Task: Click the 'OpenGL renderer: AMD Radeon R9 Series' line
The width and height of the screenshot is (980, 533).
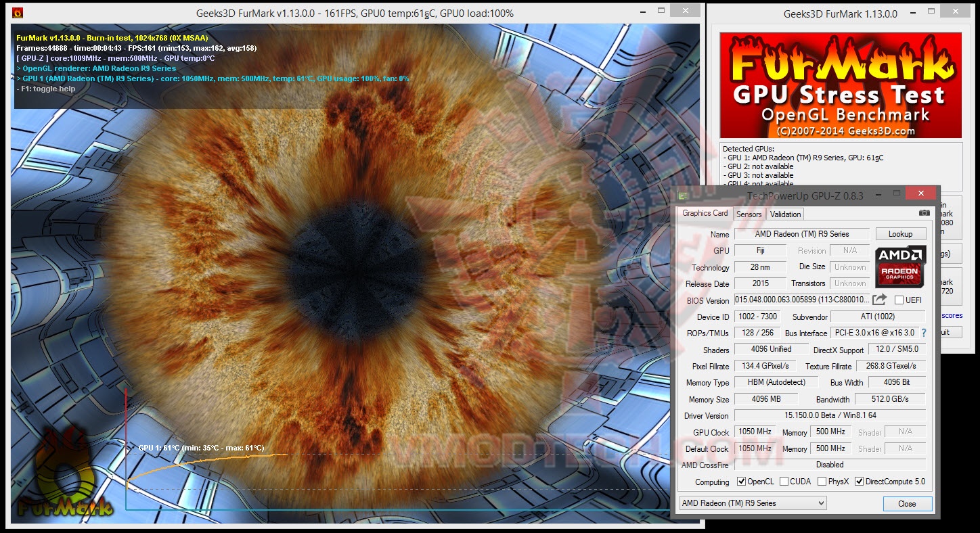Action: pos(96,68)
